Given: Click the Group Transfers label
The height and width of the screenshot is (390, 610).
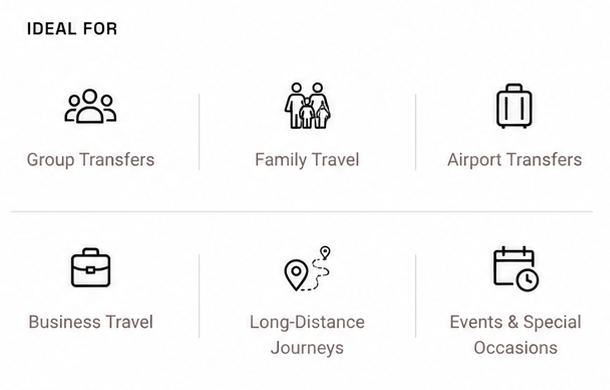Looking at the screenshot, I should pyautogui.click(x=91, y=160).
